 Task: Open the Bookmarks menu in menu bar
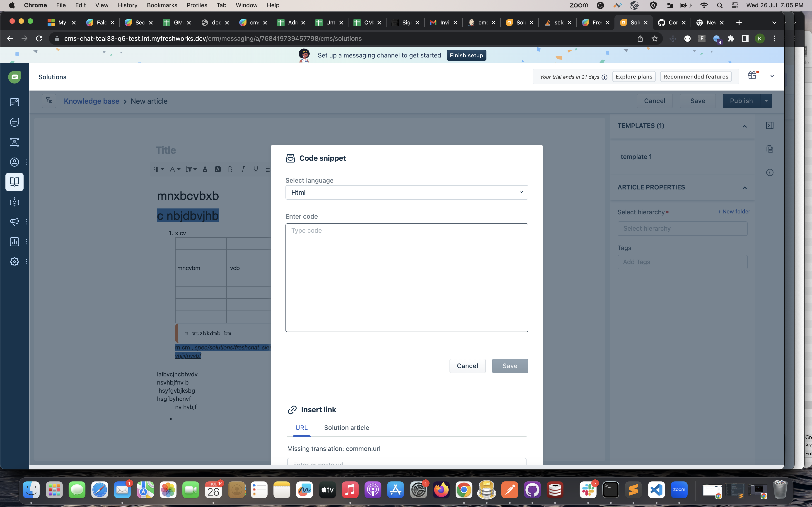[x=162, y=5]
